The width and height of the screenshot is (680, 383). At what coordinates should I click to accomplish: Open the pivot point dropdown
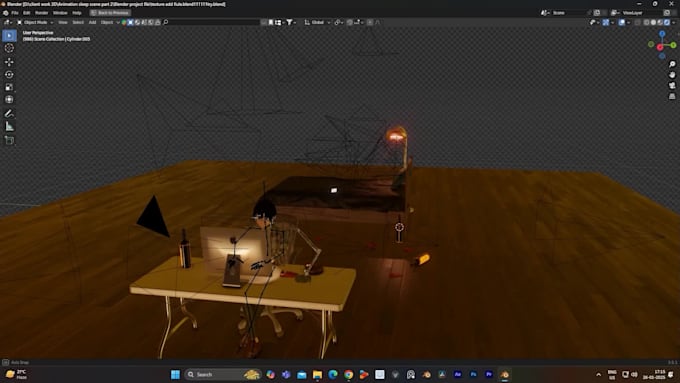(x=339, y=22)
